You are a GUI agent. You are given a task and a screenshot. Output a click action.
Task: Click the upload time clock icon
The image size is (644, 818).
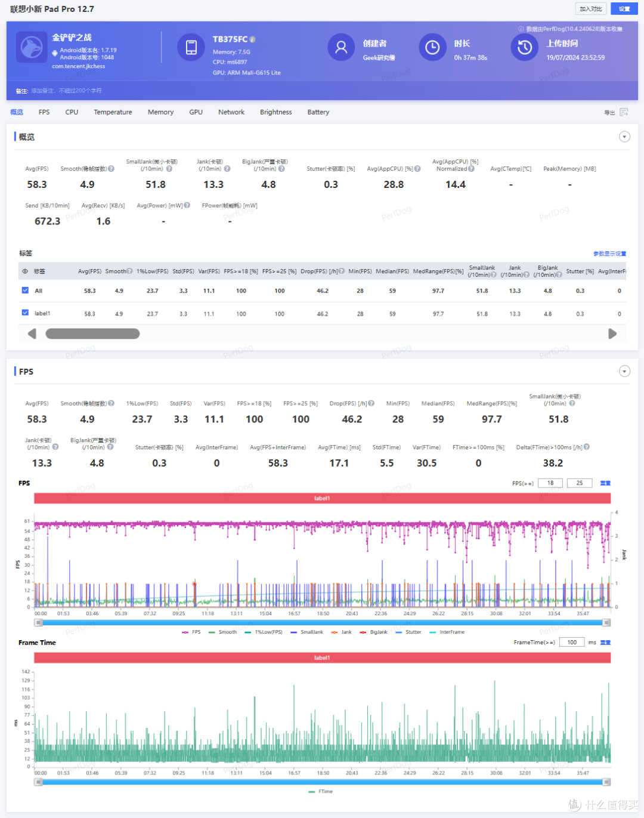pos(524,48)
